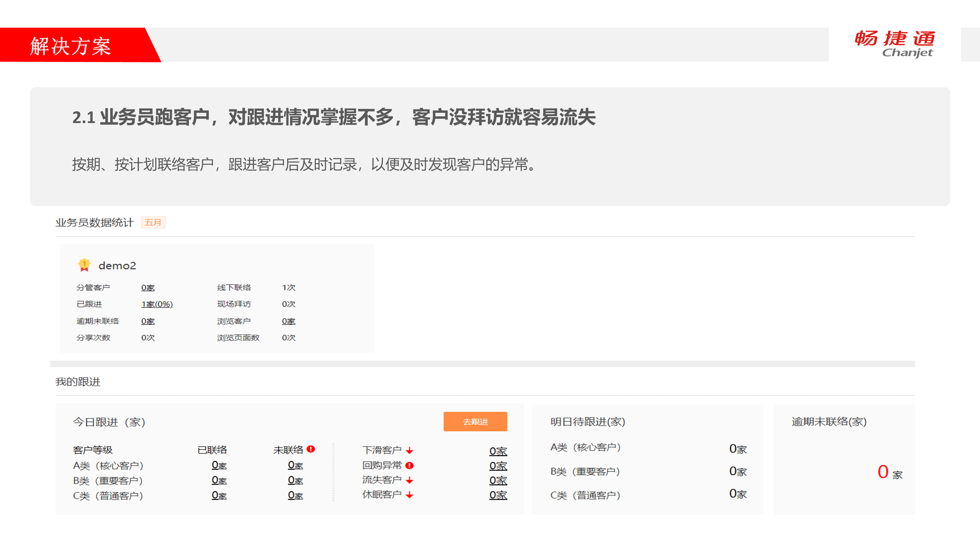Open the 休眠客户 0家 count link
Viewport: 980px width, 551px height.
(x=498, y=495)
